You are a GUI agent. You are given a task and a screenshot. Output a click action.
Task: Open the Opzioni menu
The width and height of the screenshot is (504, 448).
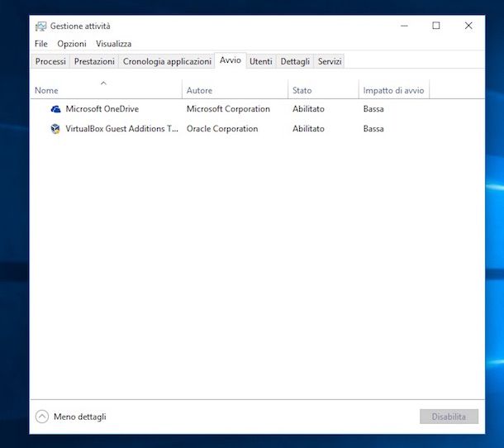tap(72, 44)
